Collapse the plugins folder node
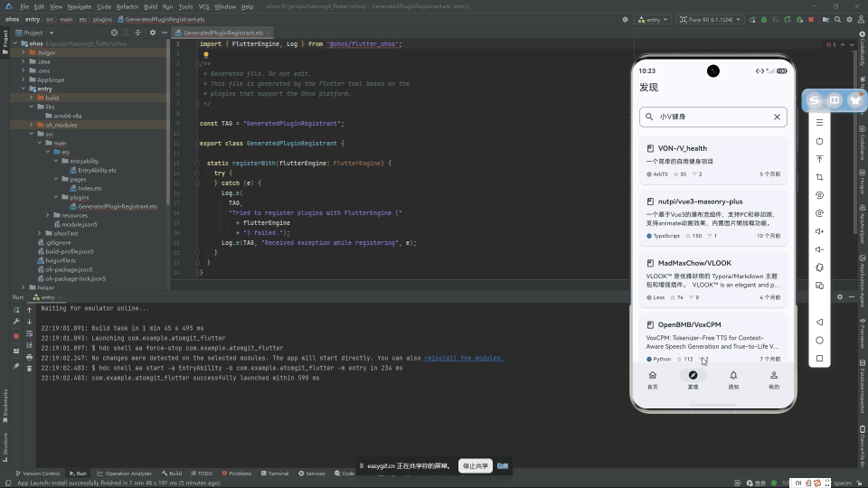The image size is (868, 488). tap(56, 197)
